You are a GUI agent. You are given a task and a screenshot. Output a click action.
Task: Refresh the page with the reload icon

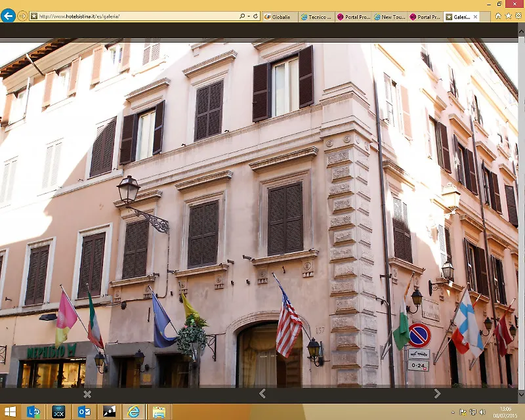point(255,16)
